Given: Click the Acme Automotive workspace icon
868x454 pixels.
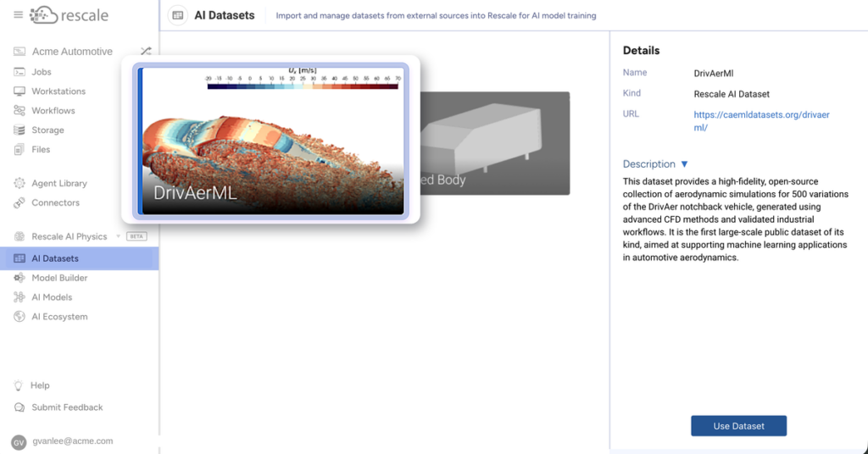Looking at the screenshot, I should click(19, 52).
